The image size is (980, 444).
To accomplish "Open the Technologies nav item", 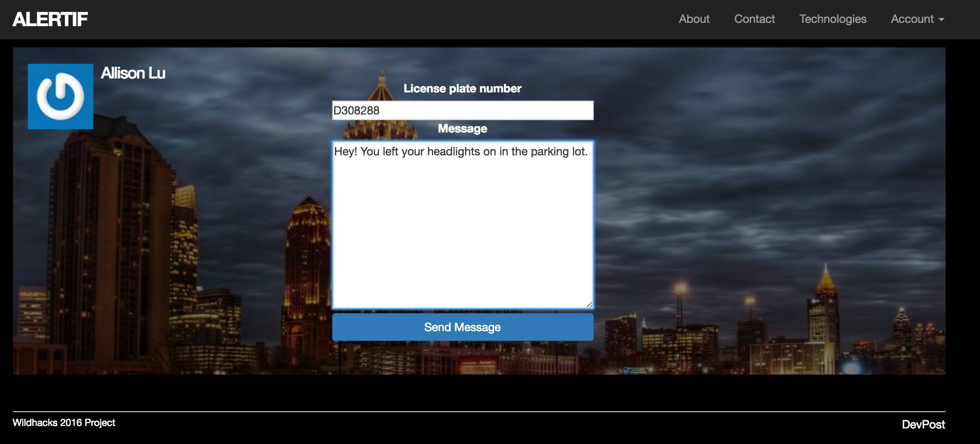I will point(832,19).
